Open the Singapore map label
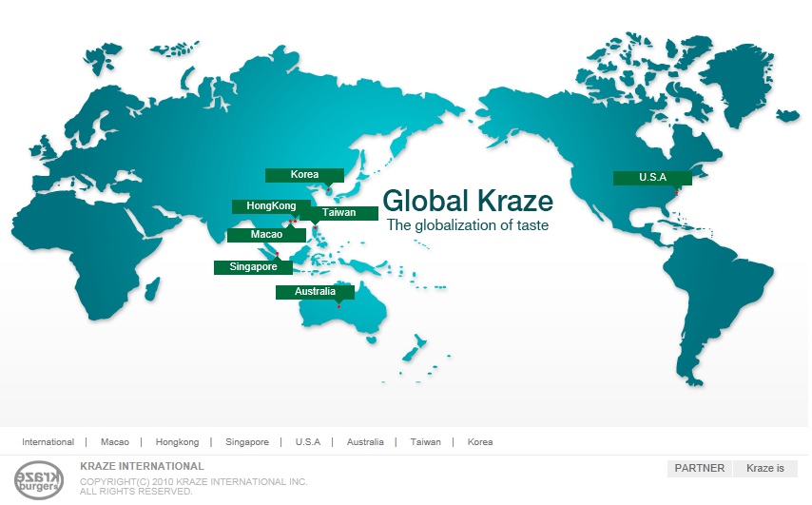The image size is (812, 505). (253, 267)
